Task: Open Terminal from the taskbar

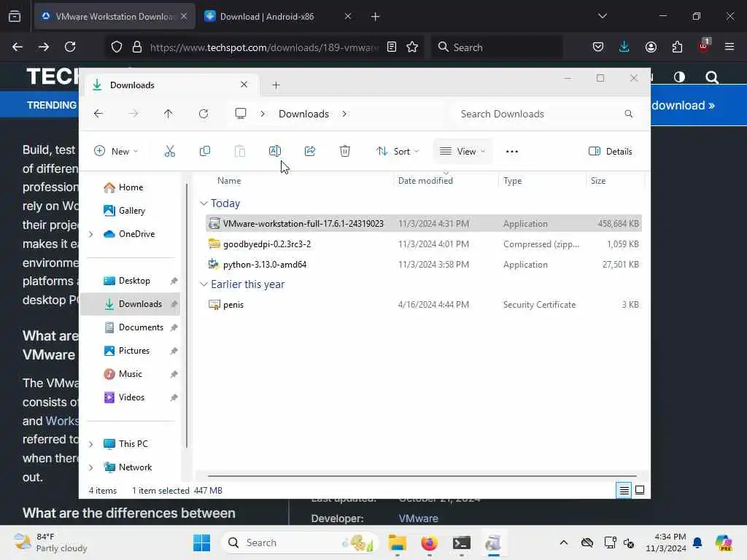Action: click(x=461, y=542)
